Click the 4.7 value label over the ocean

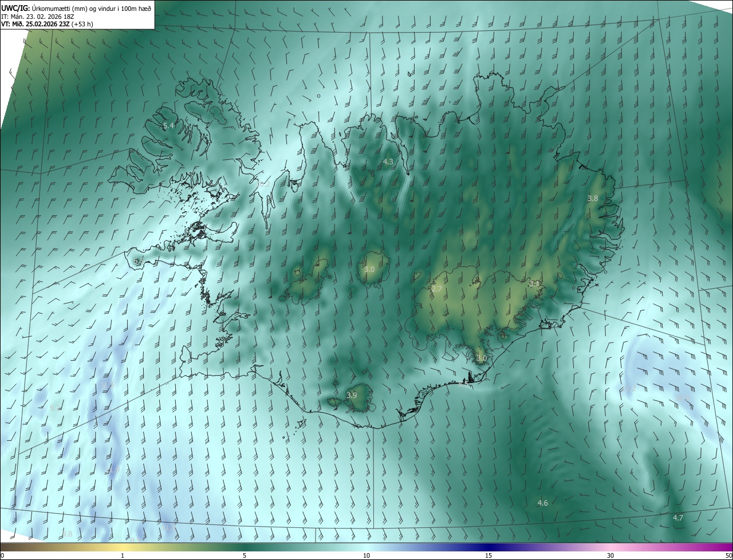click(x=678, y=518)
